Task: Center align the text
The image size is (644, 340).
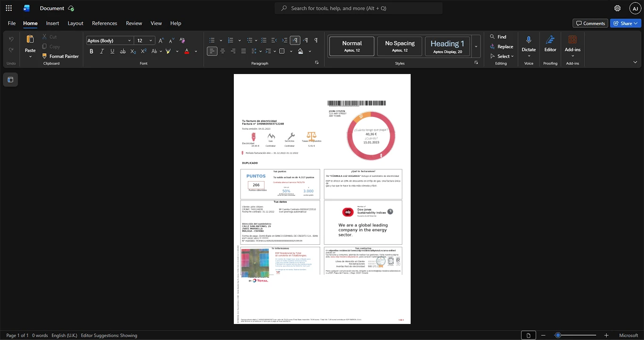Action: tap(223, 51)
